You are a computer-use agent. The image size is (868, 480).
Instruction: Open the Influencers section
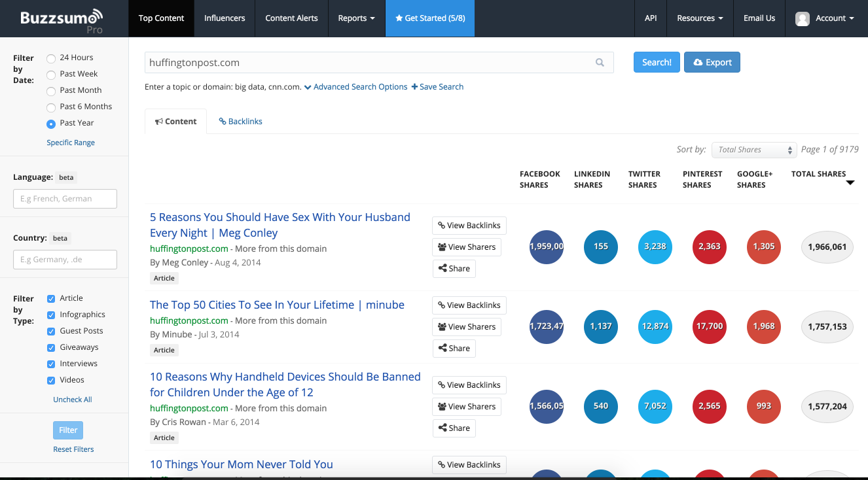pyautogui.click(x=225, y=18)
